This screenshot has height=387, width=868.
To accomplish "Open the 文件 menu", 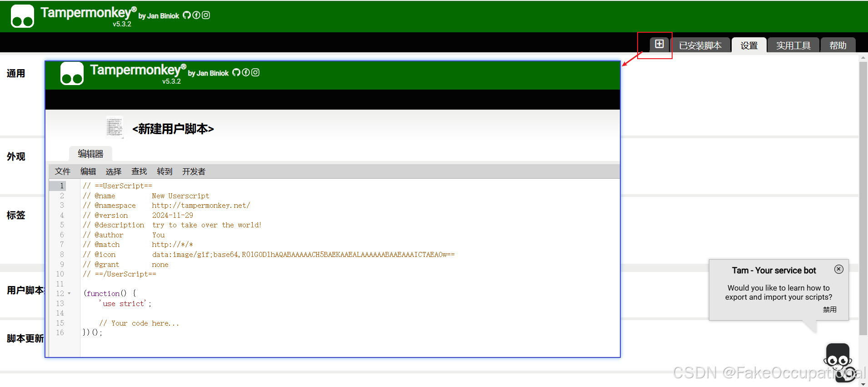I will 63,171.
